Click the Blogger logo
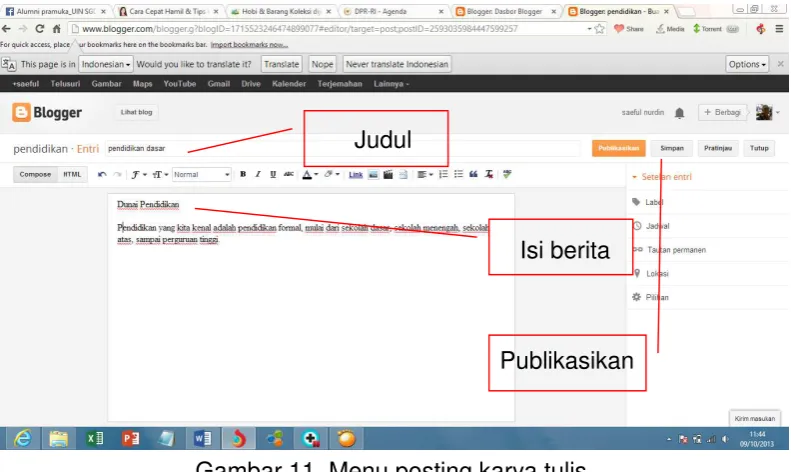Viewport: 791px width, 472px height. point(47,112)
